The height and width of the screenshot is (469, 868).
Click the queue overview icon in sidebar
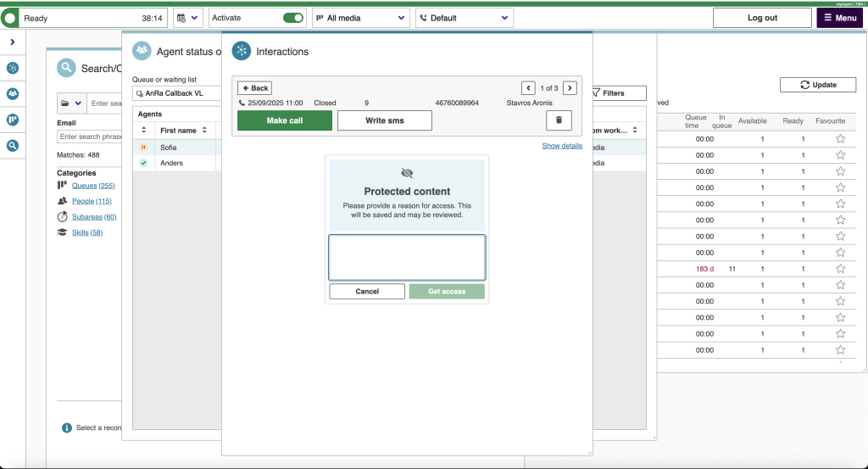point(13,120)
